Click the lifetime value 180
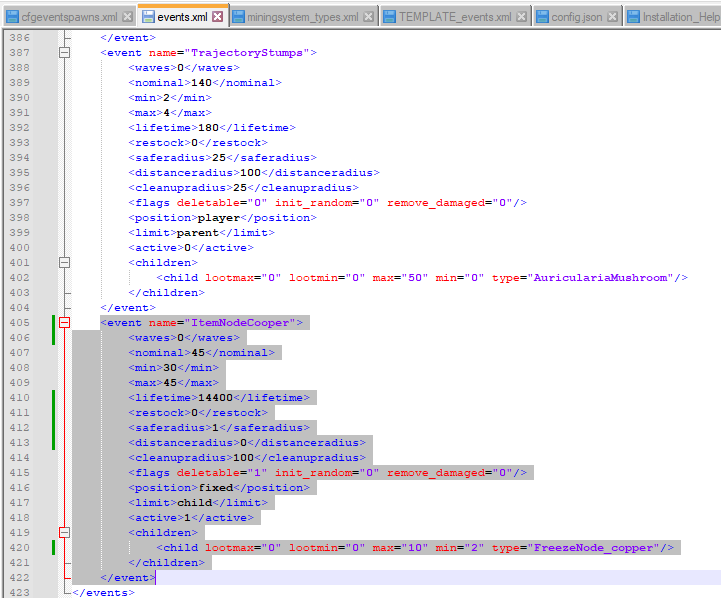Screen dimensions: 721x598 click(x=208, y=128)
